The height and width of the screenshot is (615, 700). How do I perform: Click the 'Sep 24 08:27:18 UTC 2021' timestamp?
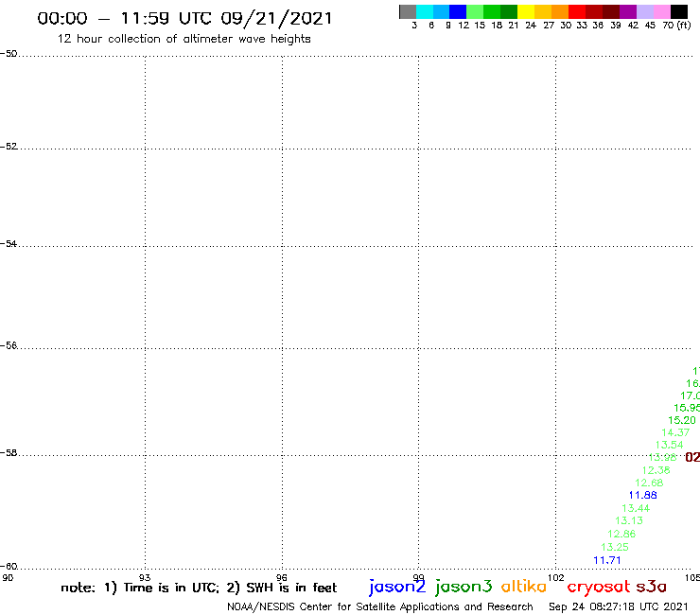point(619,606)
